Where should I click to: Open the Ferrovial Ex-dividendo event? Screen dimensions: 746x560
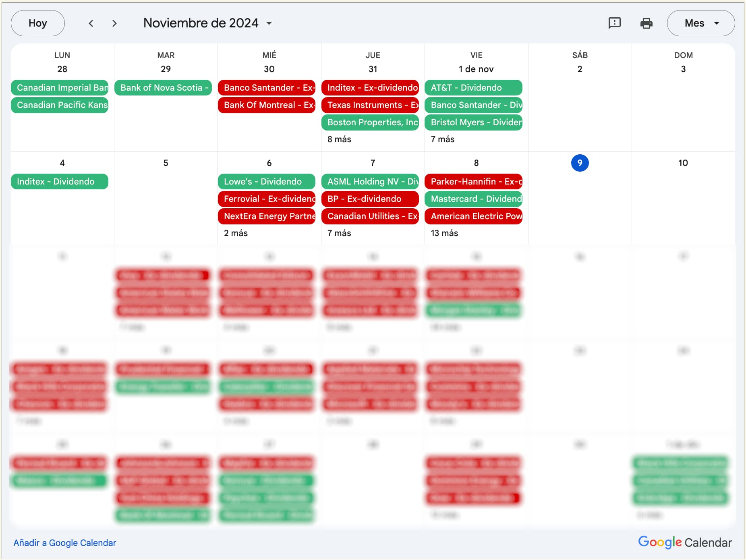pyautogui.click(x=267, y=199)
